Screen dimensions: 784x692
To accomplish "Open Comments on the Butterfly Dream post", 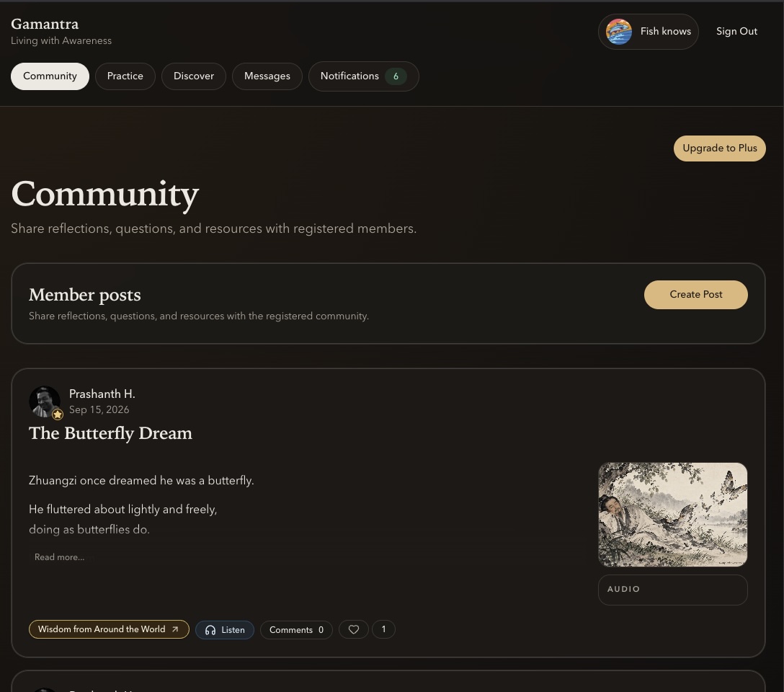I will pos(296,629).
